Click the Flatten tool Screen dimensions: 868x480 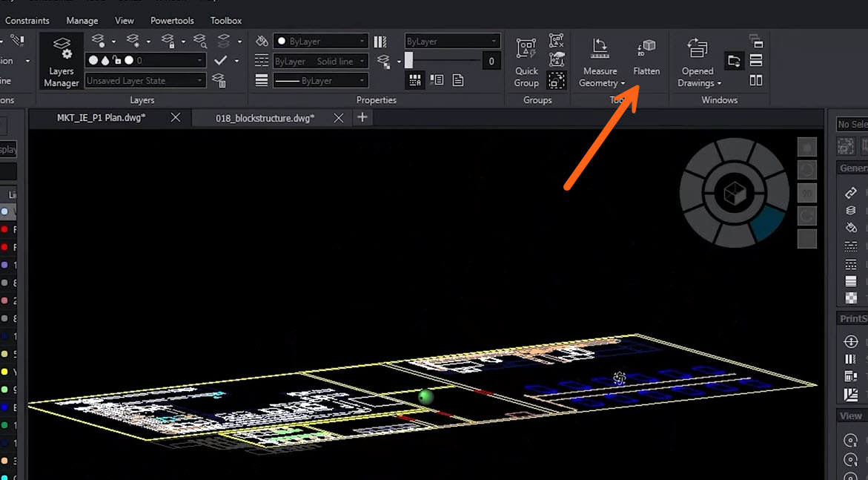pos(646,59)
